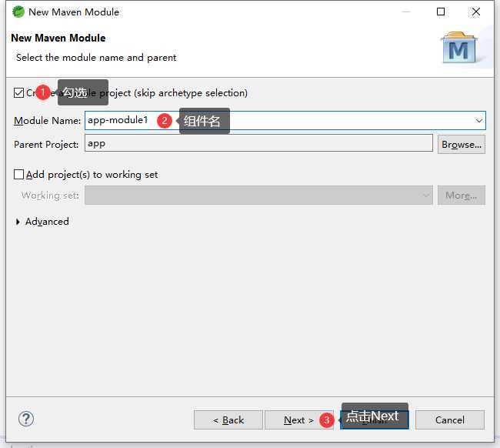The height and width of the screenshot is (448, 500).
Task: Click the "Parent Project:" label
Action: 46,145
